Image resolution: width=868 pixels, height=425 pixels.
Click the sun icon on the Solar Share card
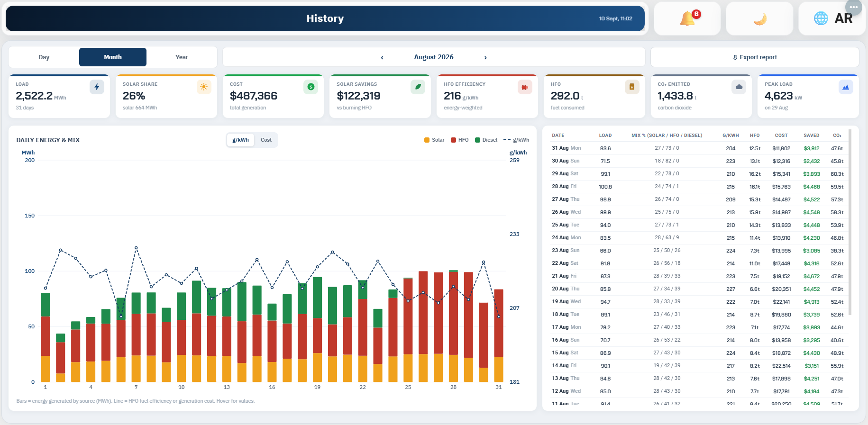(204, 87)
